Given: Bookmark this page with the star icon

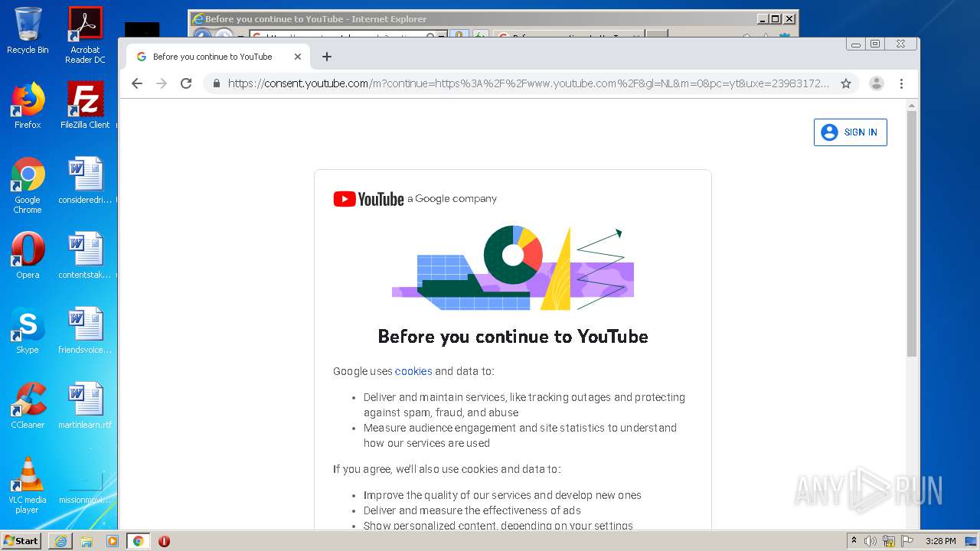Looking at the screenshot, I should click(846, 83).
